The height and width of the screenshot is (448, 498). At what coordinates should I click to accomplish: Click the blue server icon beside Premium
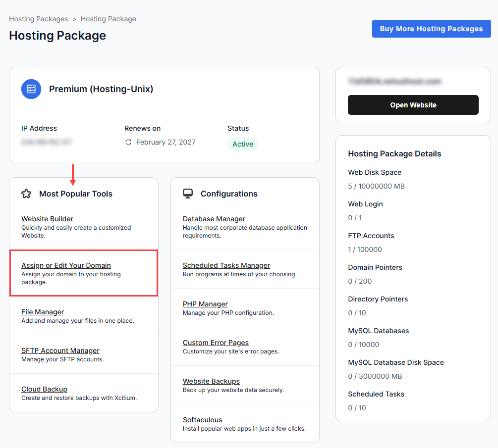click(31, 89)
